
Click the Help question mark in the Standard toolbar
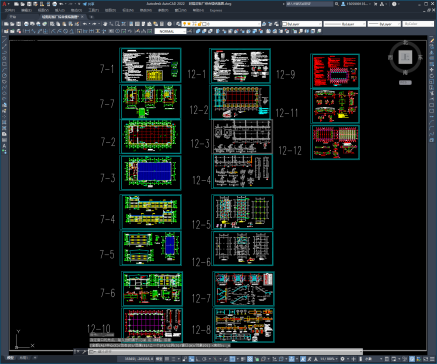[x=169, y=24]
